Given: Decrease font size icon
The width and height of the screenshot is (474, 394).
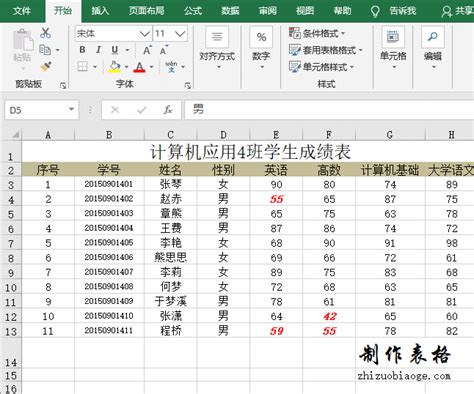Looking at the screenshot, I should (163, 50).
